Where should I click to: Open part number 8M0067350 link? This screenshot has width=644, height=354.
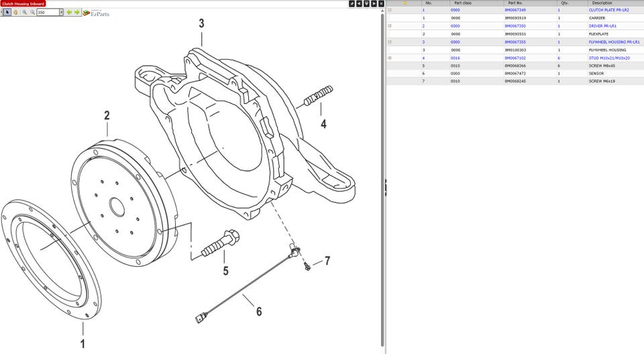(x=515, y=26)
